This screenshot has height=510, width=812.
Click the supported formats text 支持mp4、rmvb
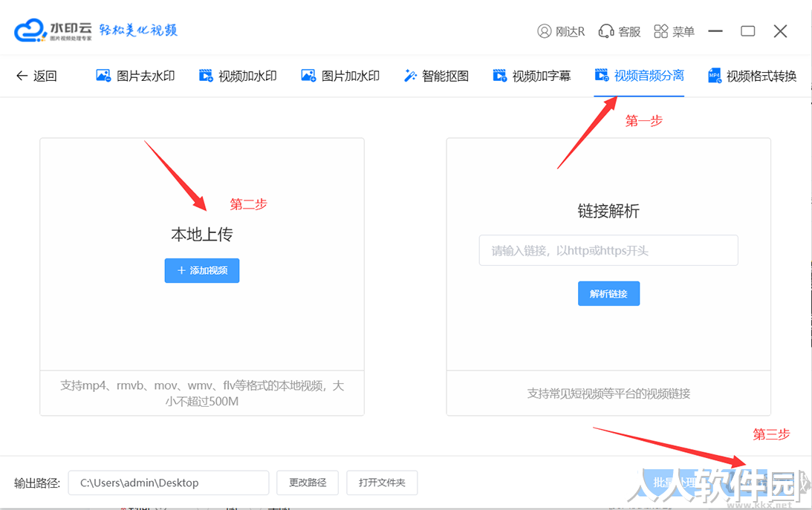[x=202, y=393]
